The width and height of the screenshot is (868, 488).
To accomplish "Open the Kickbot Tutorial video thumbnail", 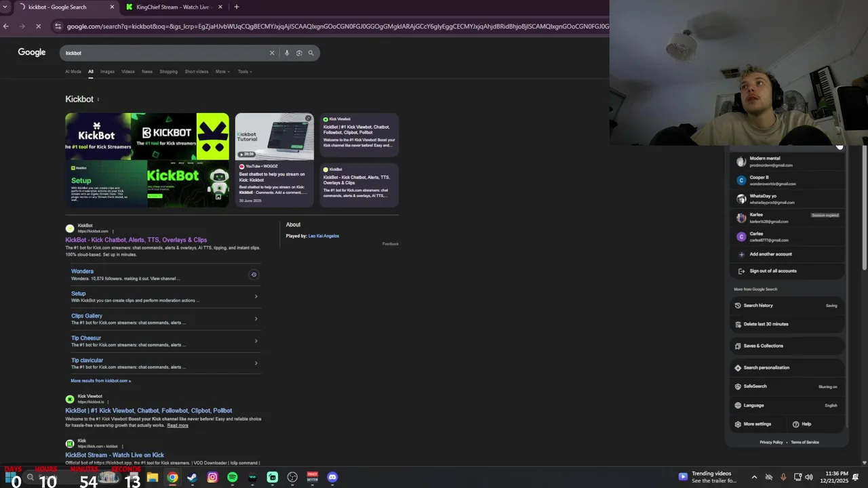I will (x=275, y=136).
